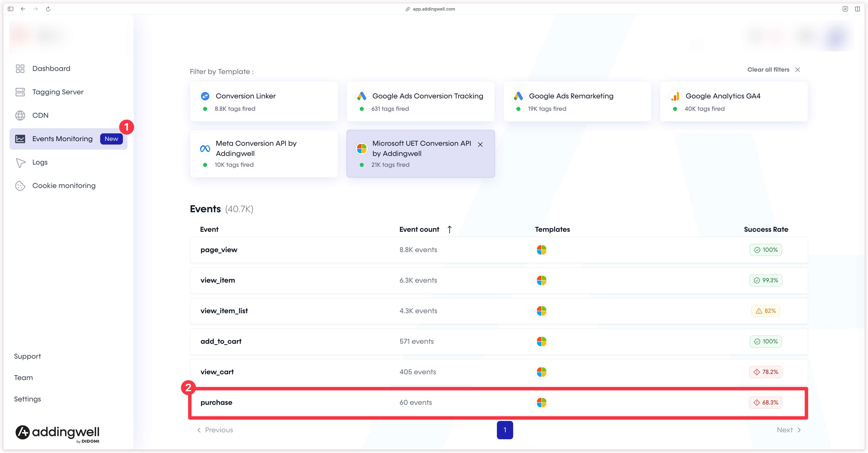This screenshot has width=868, height=453.
Task: Select the Cookie monitoring icon
Action: (x=20, y=185)
